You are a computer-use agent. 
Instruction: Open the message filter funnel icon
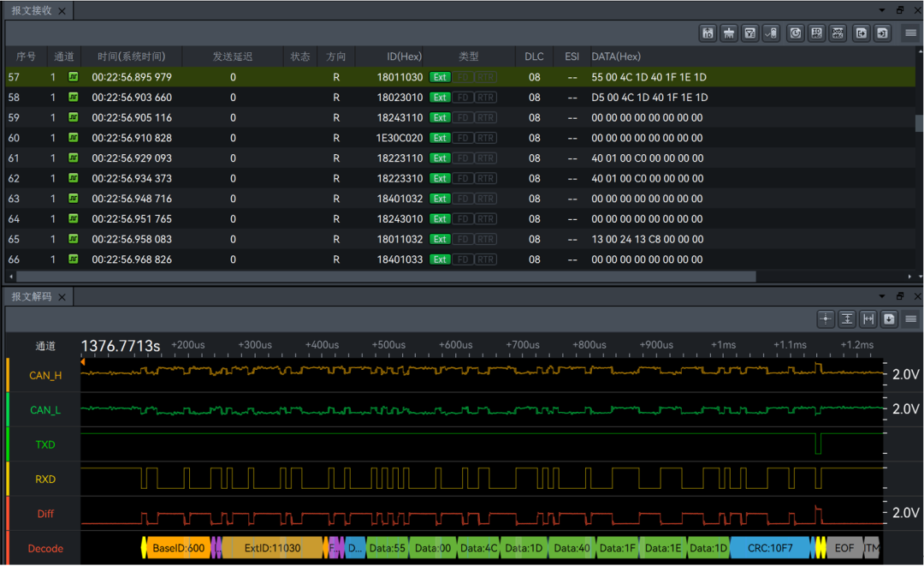click(x=750, y=33)
